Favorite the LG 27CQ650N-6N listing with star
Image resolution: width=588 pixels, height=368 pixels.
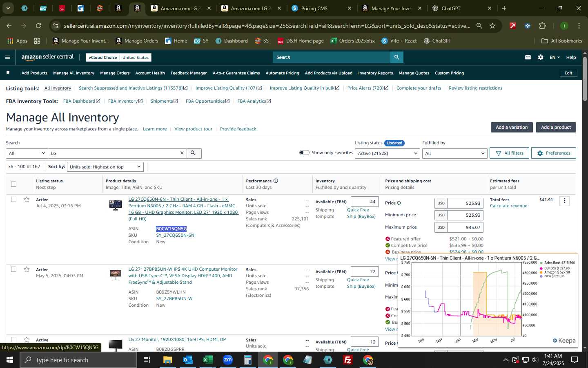pos(27,200)
